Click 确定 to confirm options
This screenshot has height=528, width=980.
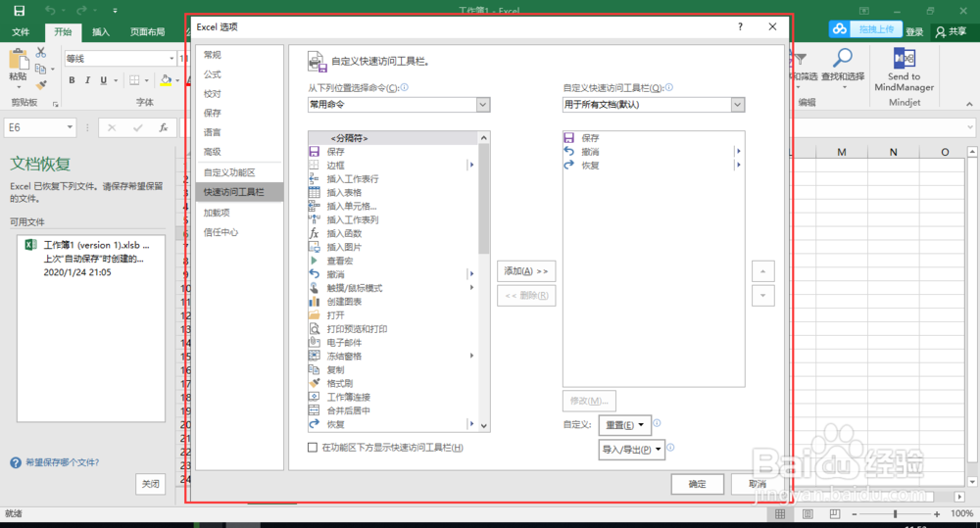[698, 484]
